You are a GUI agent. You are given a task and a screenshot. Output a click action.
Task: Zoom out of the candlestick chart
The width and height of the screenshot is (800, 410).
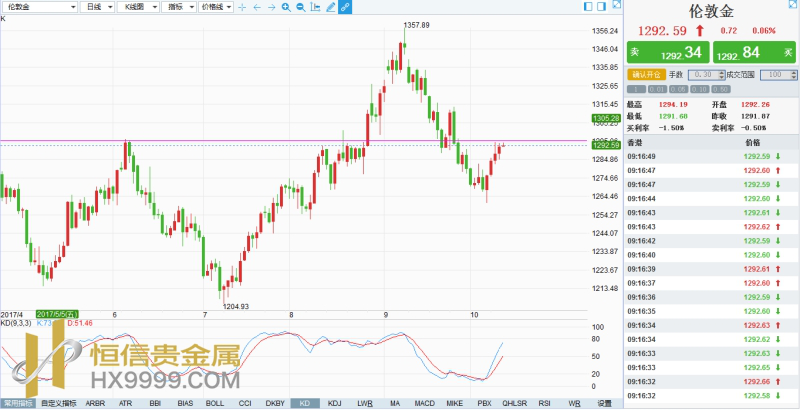[301, 7]
